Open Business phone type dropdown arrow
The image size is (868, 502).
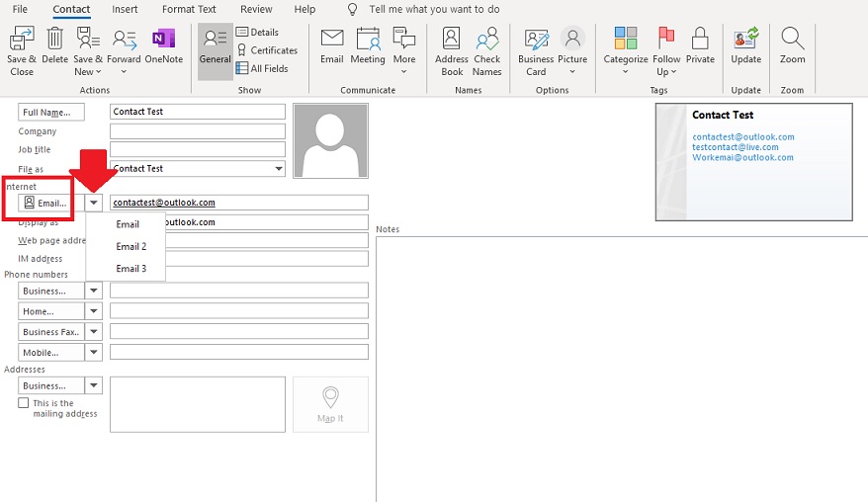94,291
